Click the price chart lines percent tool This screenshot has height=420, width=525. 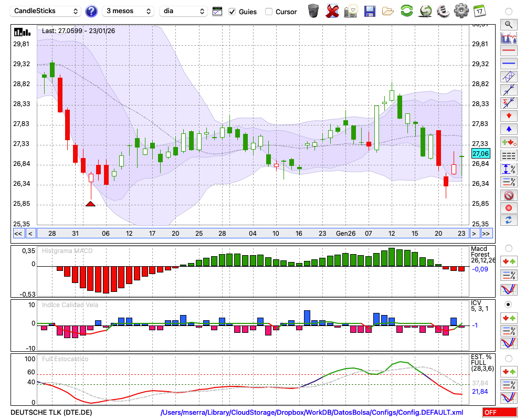tap(509, 182)
